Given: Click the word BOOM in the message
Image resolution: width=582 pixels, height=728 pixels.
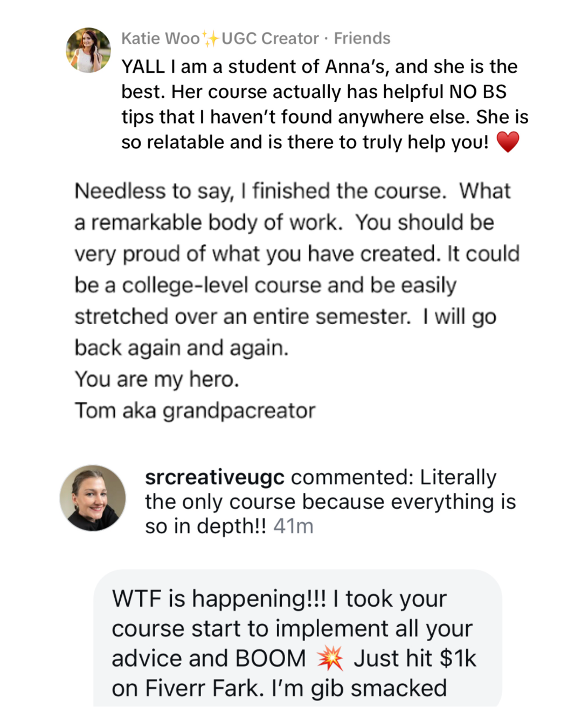Looking at the screenshot, I should [x=270, y=658].
